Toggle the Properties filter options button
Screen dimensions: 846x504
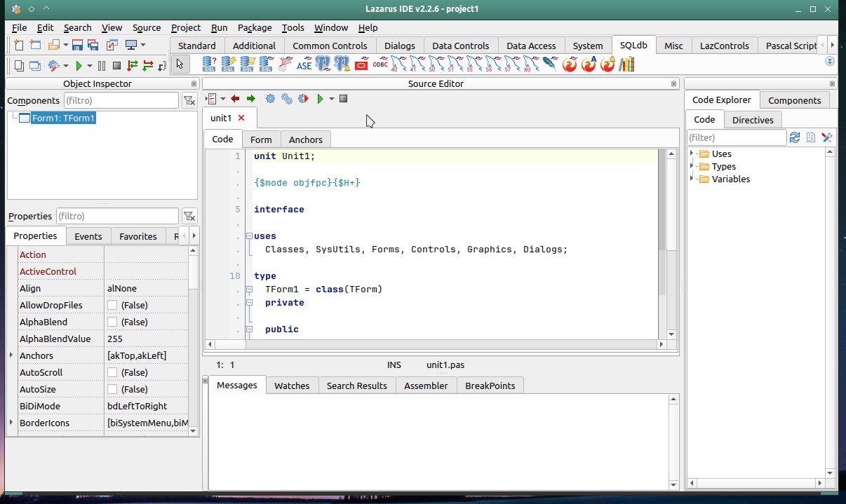click(189, 216)
